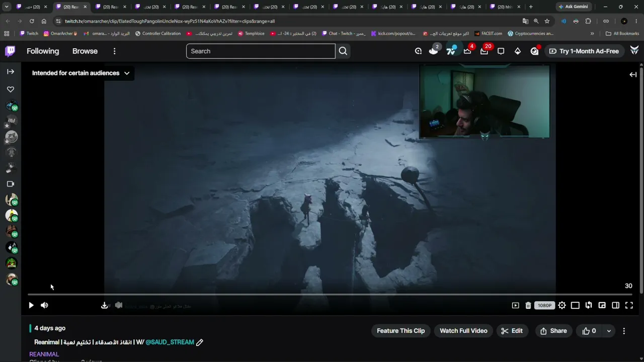Toggle picture-in-picture mini player
Viewport: 644px width, 362px height.
602,305
